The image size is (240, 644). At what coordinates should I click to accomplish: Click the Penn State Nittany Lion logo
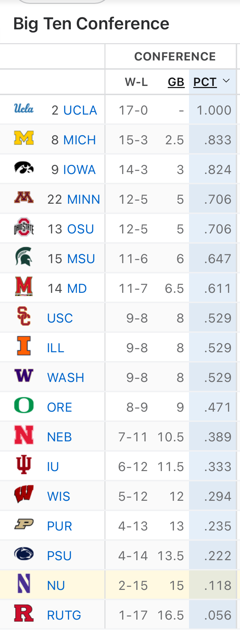click(24, 553)
